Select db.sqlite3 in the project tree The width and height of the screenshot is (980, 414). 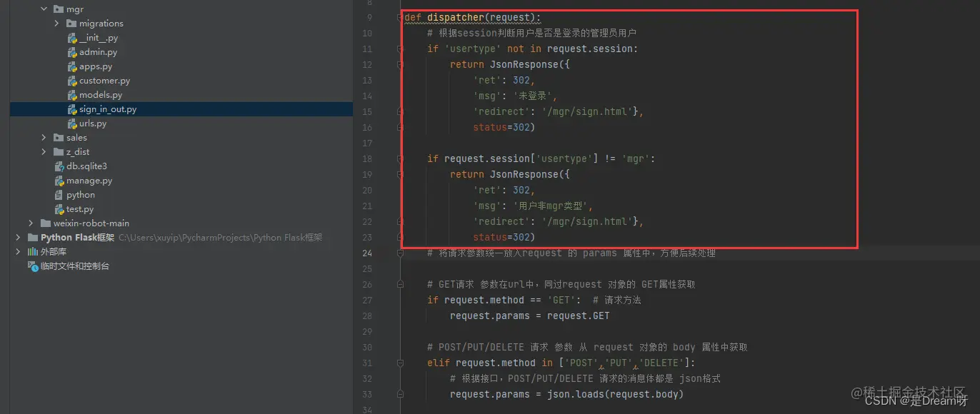click(x=86, y=166)
